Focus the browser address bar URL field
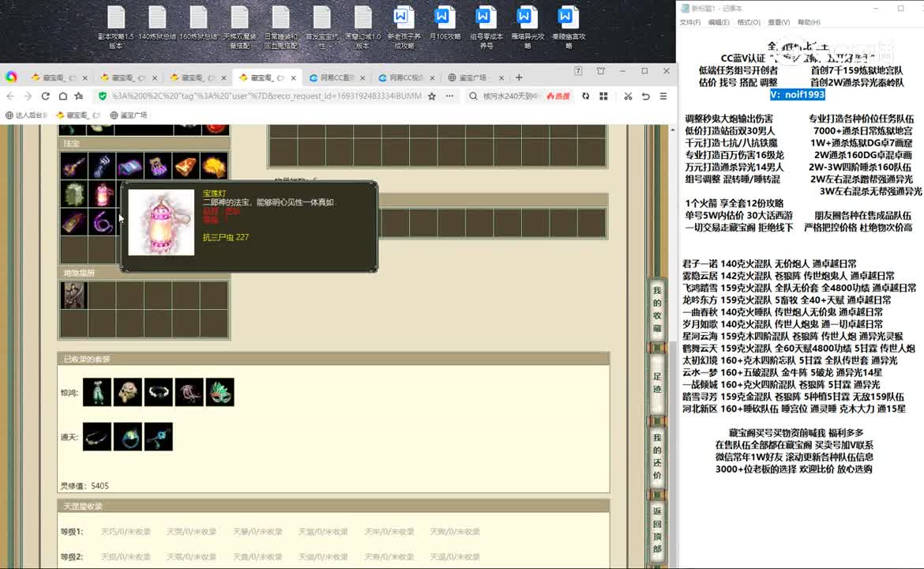 pos(266,96)
